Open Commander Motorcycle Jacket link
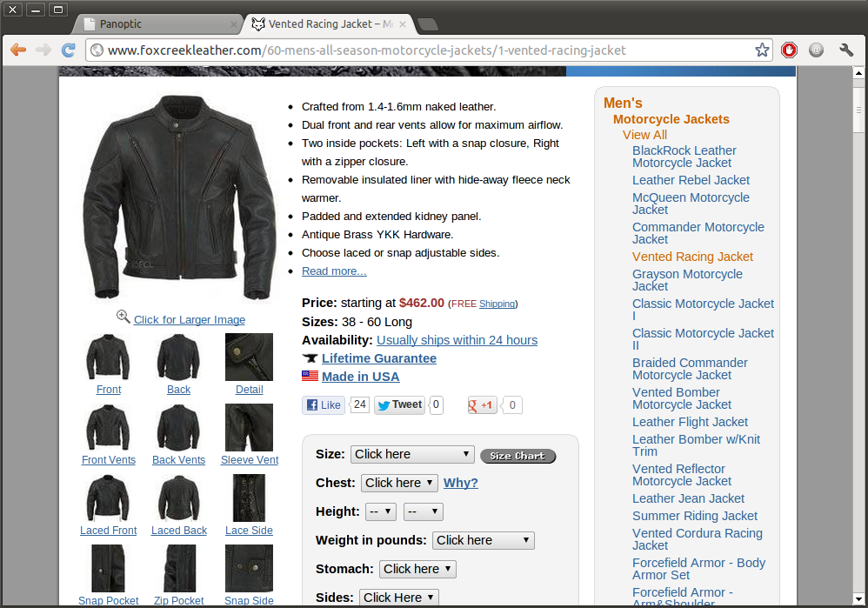This screenshot has width=868, height=608. click(x=698, y=233)
